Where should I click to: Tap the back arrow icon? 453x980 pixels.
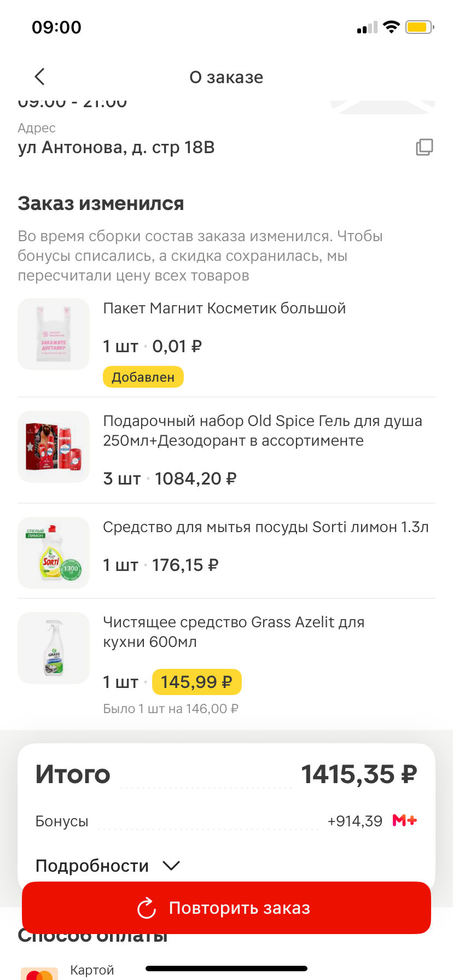click(x=39, y=77)
